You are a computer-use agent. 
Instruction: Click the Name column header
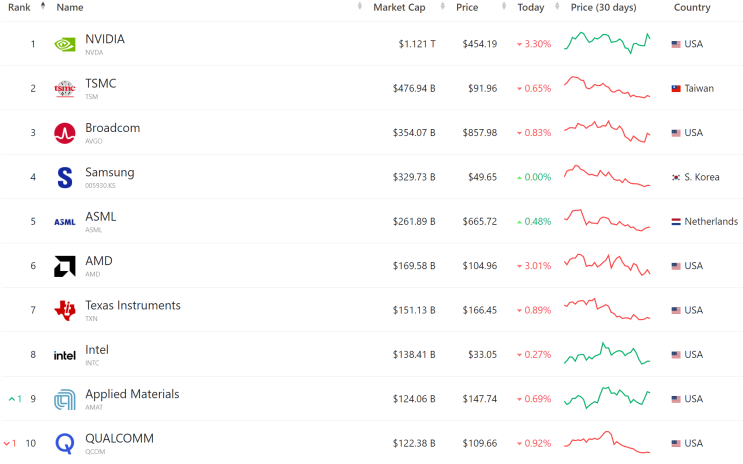pos(70,7)
